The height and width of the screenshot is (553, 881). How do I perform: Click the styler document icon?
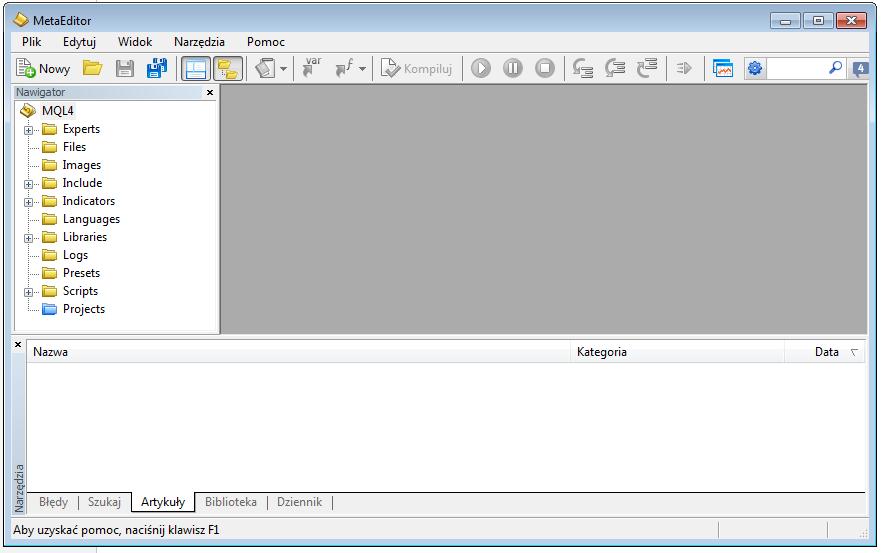265,69
